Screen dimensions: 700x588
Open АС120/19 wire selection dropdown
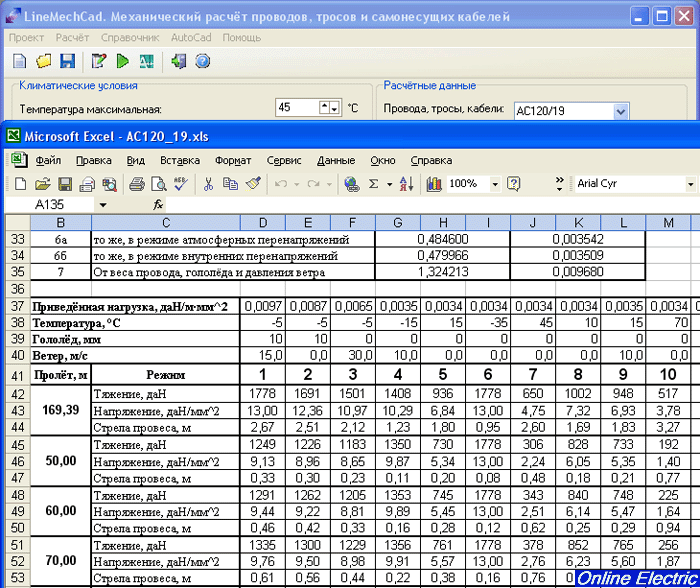621,111
